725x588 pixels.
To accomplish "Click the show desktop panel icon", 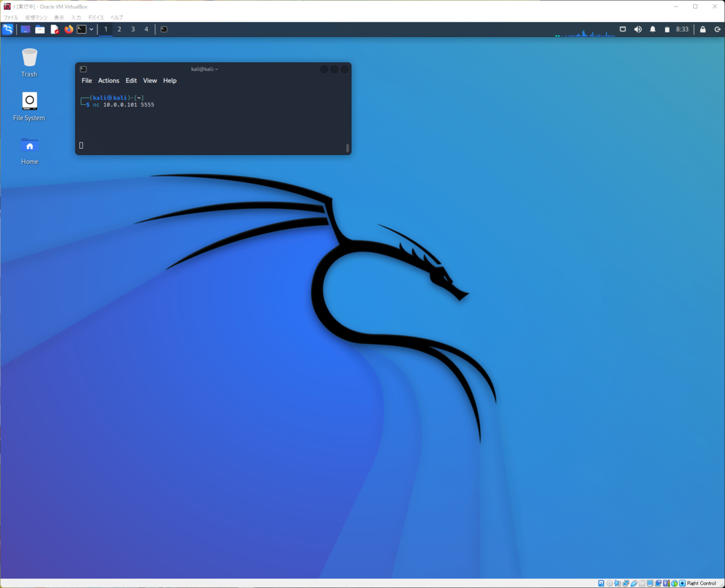I will [25, 29].
